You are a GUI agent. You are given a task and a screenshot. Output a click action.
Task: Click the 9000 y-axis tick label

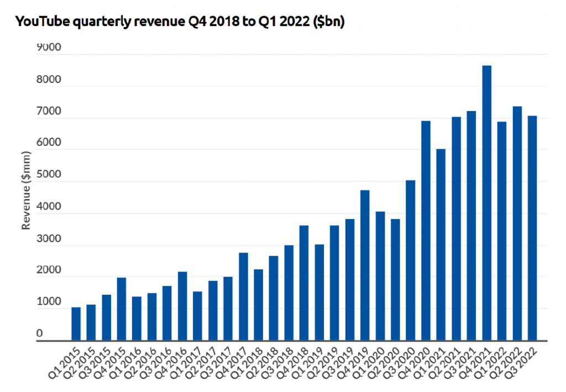point(49,48)
